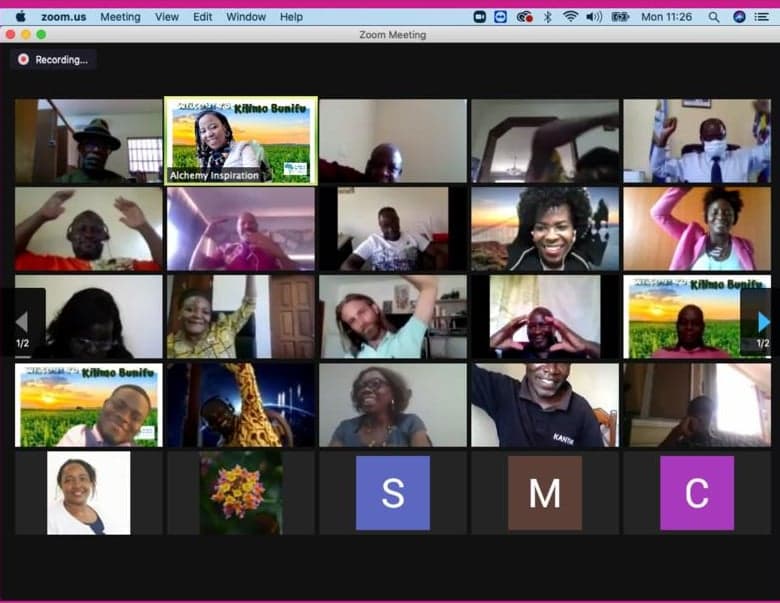Select the long-haired man in teal shirt tile
This screenshot has height=603, width=780.
(393, 317)
